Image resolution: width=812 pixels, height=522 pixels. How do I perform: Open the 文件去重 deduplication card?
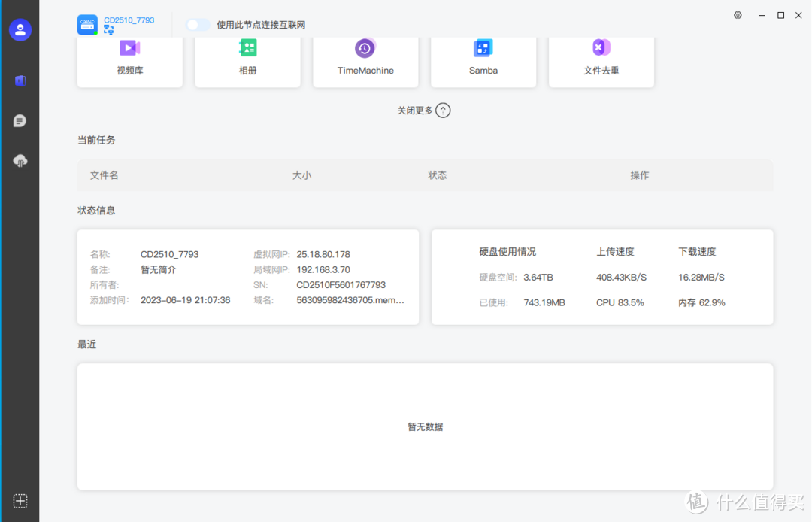[601, 62]
